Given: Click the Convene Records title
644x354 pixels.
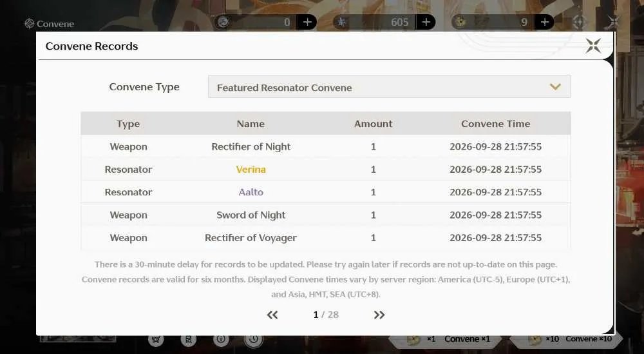Looking at the screenshot, I should (x=91, y=46).
